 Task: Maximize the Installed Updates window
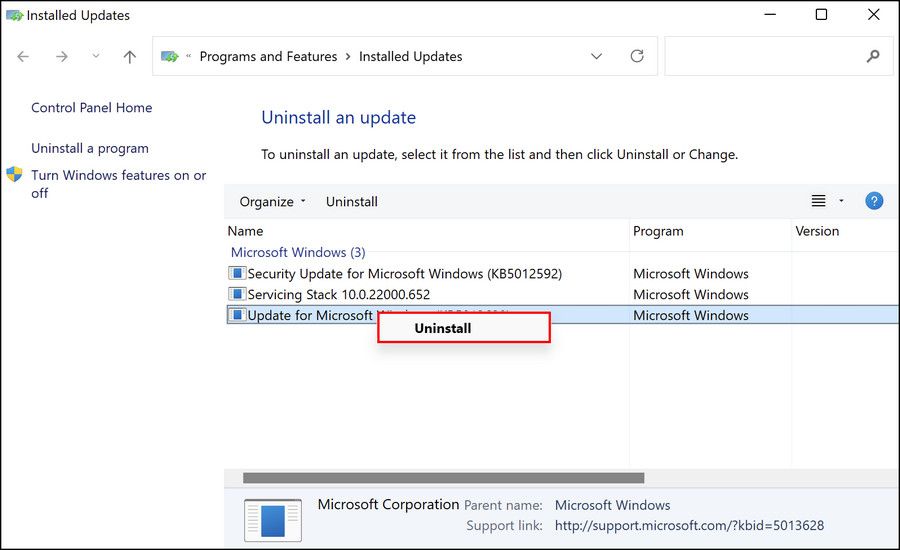821,14
